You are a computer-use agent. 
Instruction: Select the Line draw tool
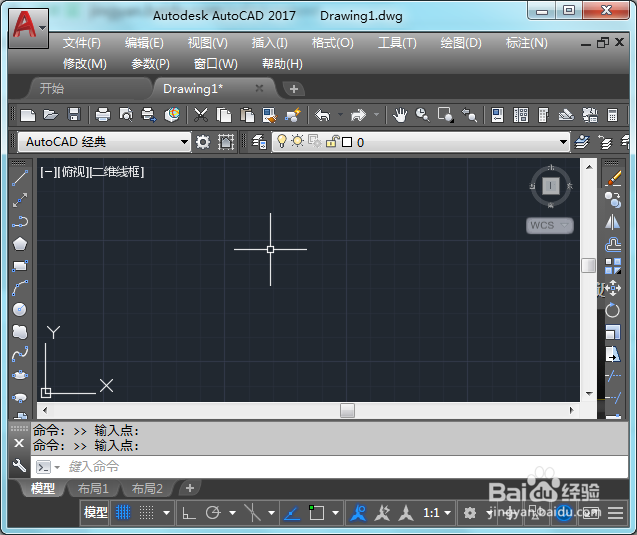20,178
